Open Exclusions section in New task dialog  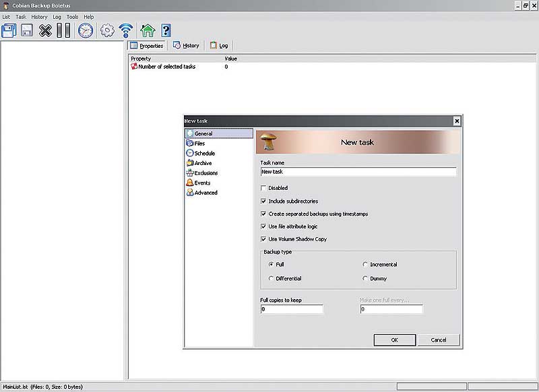[x=201, y=173]
